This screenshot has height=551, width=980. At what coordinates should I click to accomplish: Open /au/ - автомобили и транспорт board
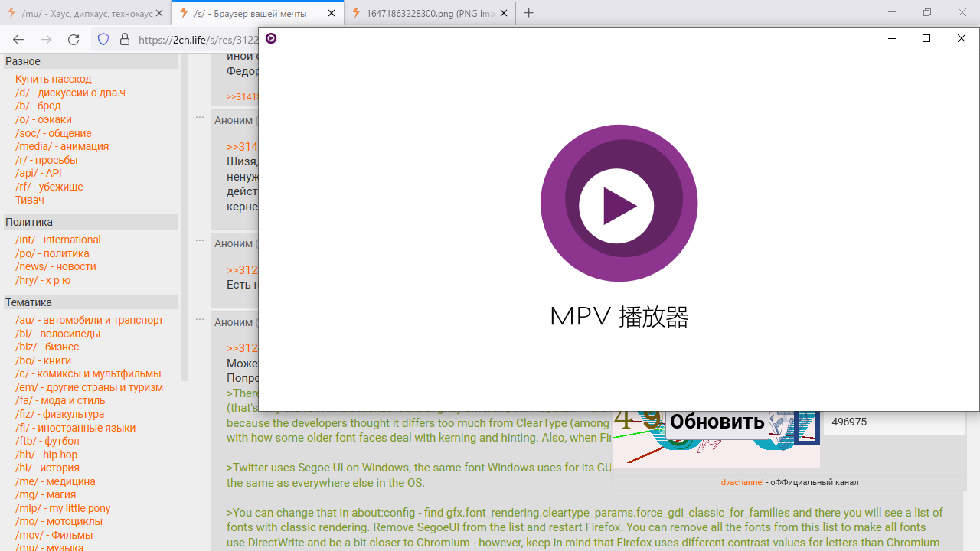pyautogui.click(x=90, y=320)
